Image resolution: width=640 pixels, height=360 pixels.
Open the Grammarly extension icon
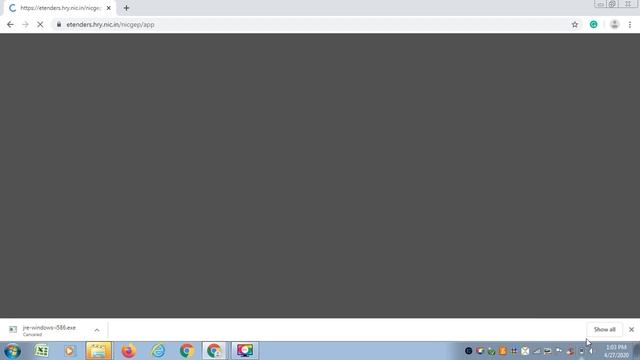593,24
